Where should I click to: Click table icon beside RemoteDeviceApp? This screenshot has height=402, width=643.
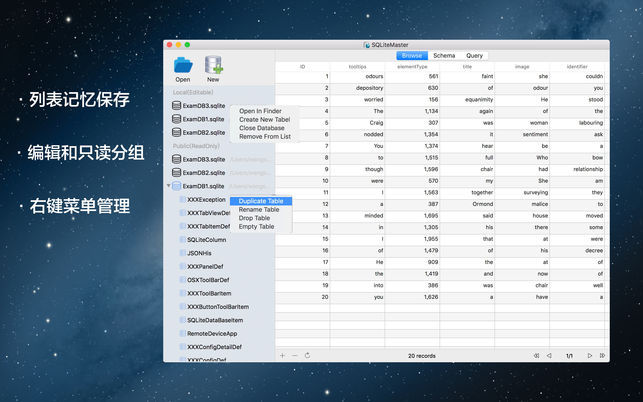(183, 333)
